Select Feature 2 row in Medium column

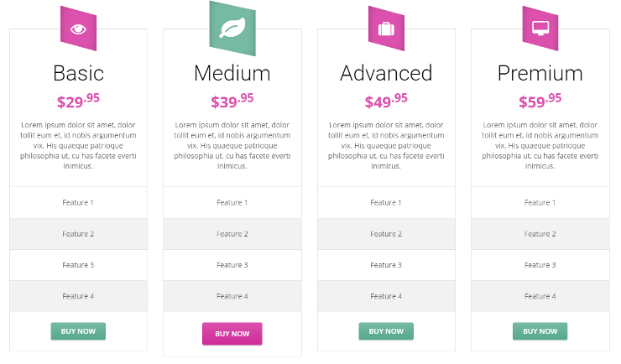coord(232,234)
